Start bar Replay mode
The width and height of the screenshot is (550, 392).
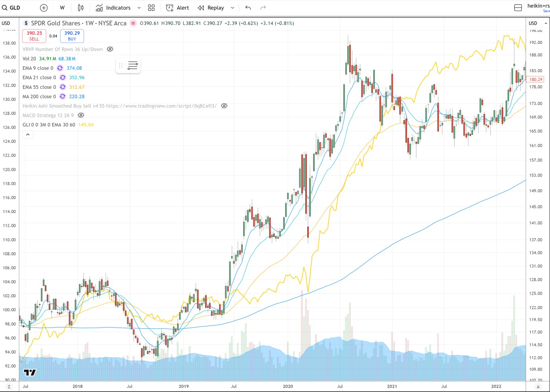point(211,8)
